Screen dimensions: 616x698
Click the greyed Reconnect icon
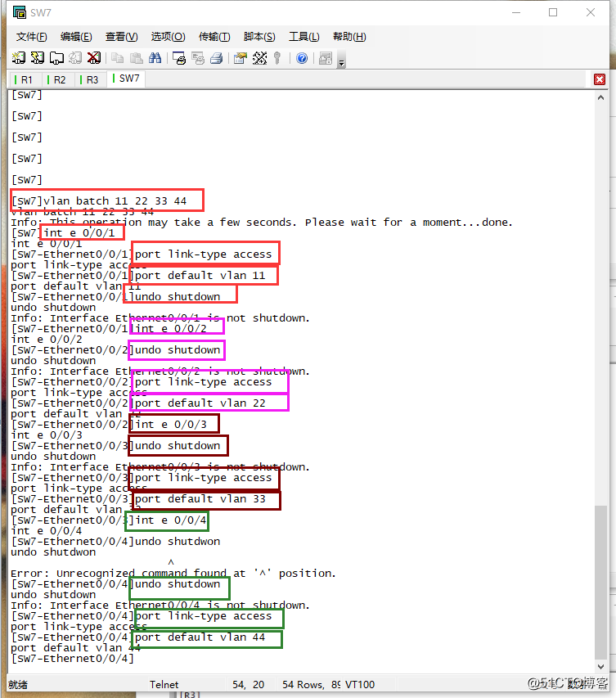coord(75,58)
